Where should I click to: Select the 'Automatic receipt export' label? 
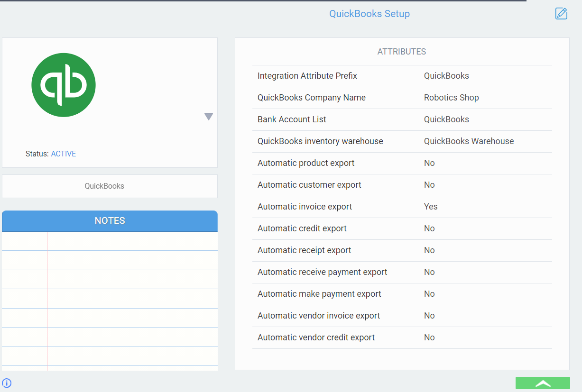coord(305,250)
